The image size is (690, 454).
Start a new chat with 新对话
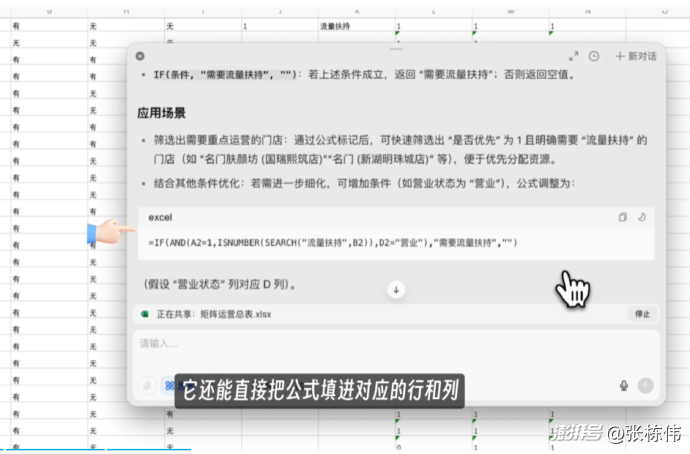click(636, 56)
